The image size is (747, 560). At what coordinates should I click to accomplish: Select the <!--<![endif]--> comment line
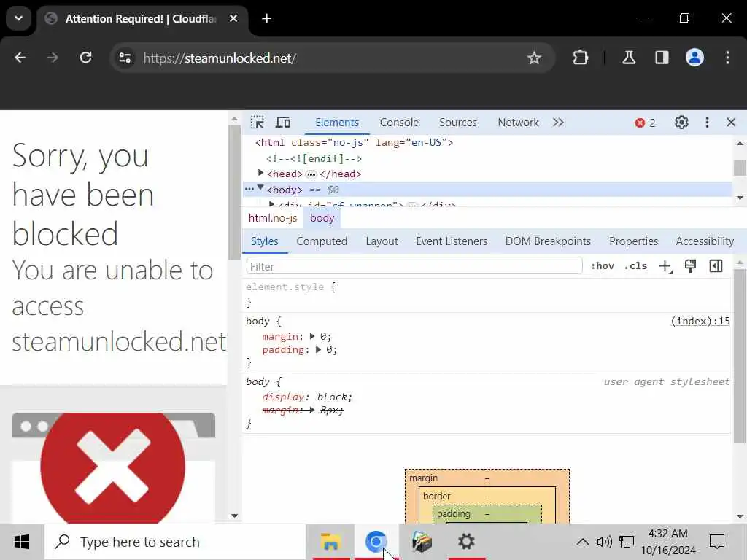tap(314, 158)
